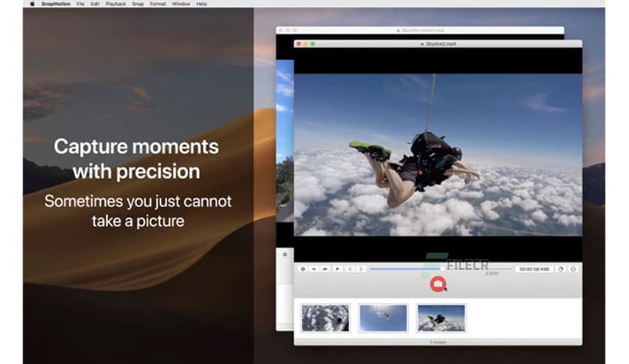The height and width of the screenshot is (364, 629).
Task: Select the third snapshot thumbnail of skydivers
Action: pos(441,318)
